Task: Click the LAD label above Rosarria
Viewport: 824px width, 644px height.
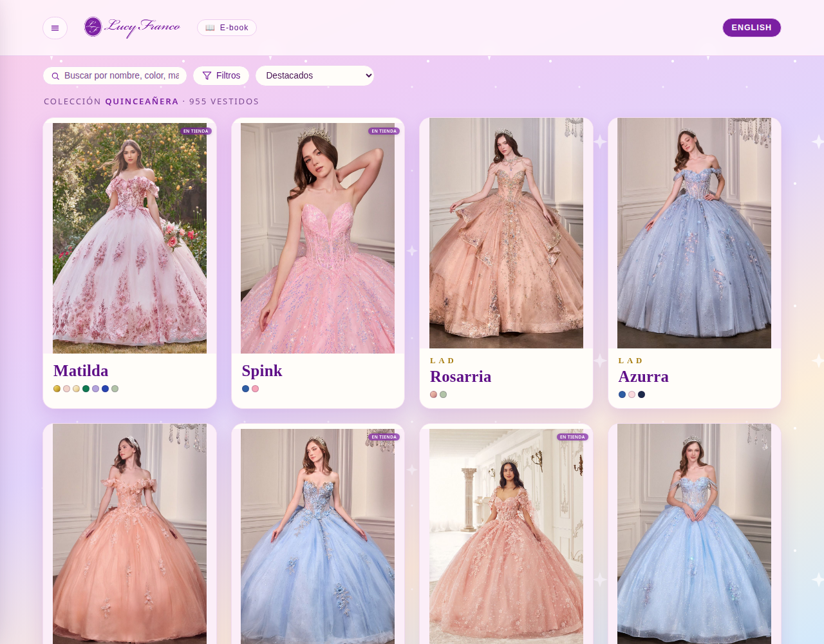Action: (x=442, y=361)
